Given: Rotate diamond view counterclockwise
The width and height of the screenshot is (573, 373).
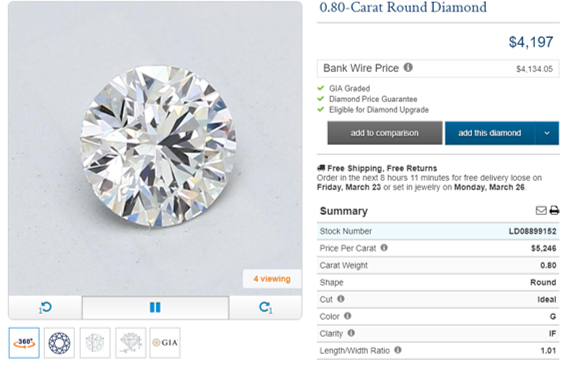Looking at the screenshot, I should coord(45,308).
